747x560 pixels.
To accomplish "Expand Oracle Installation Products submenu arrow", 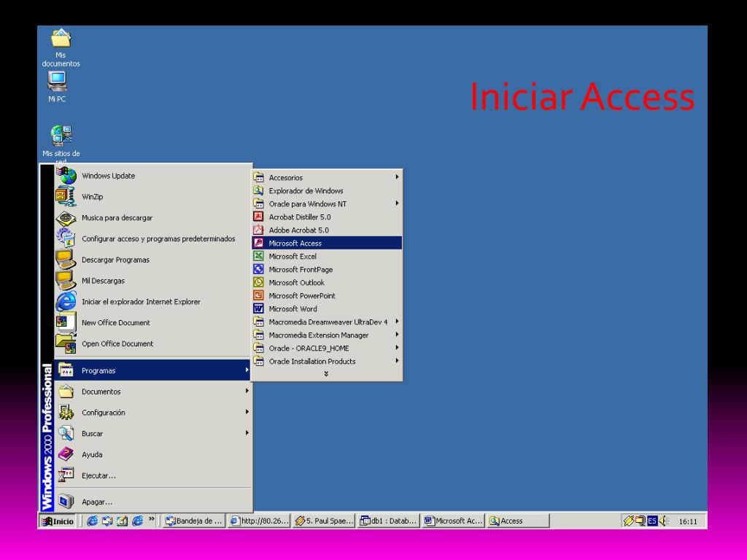I will (x=397, y=361).
